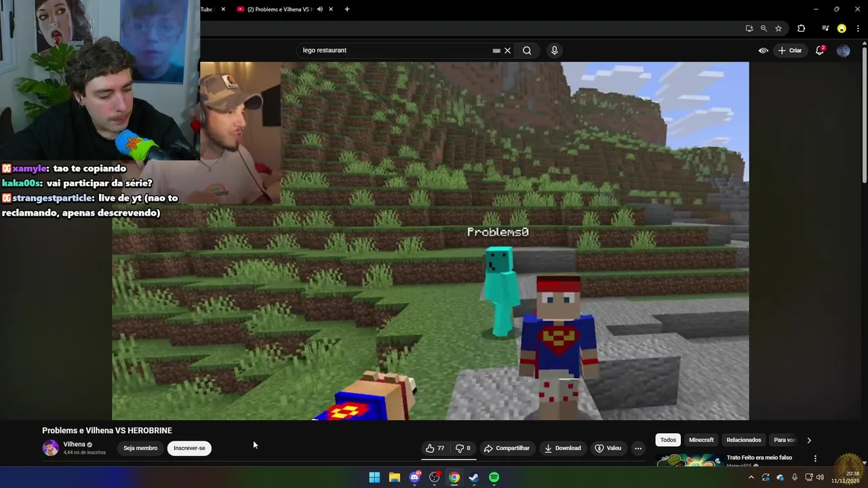
Task: Open more actions ellipsis under video
Action: point(637,448)
